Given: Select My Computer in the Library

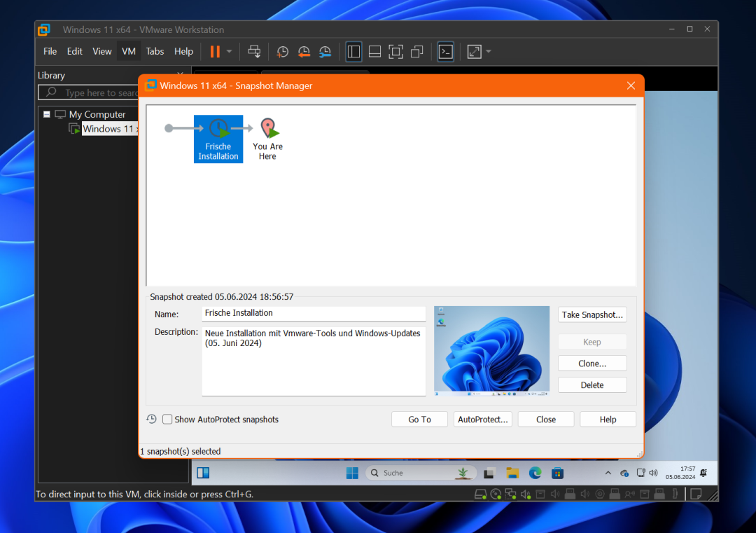Looking at the screenshot, I should pyautogui.click(x=97, y=114).
